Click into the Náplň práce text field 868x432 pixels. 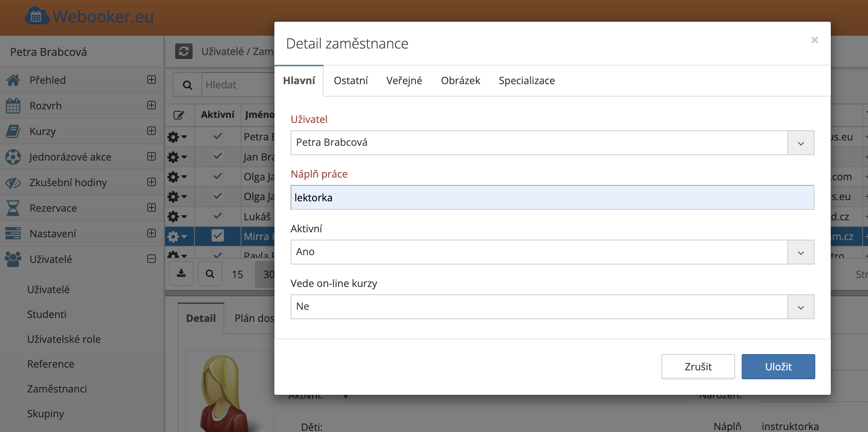point(552,198)
